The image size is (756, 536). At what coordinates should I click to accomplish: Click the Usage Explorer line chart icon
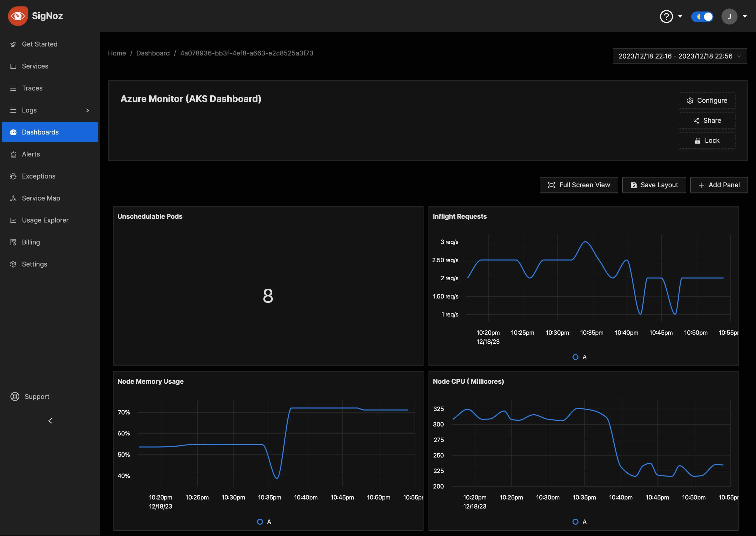tap(13, 220)
